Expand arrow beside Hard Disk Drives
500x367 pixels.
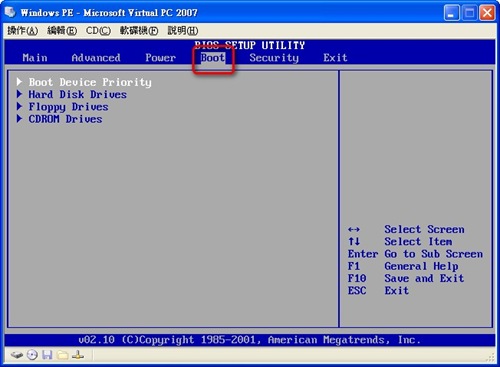[19, 94]
